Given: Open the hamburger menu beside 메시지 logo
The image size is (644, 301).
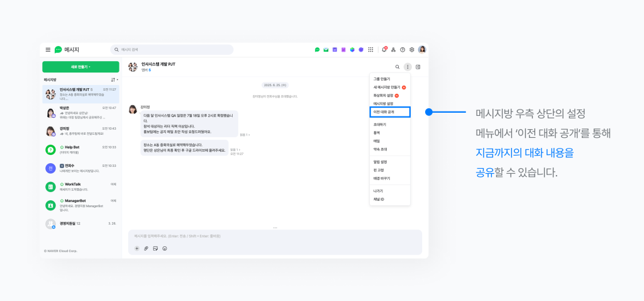Looking at the screenshot, I should click(48, 50).
